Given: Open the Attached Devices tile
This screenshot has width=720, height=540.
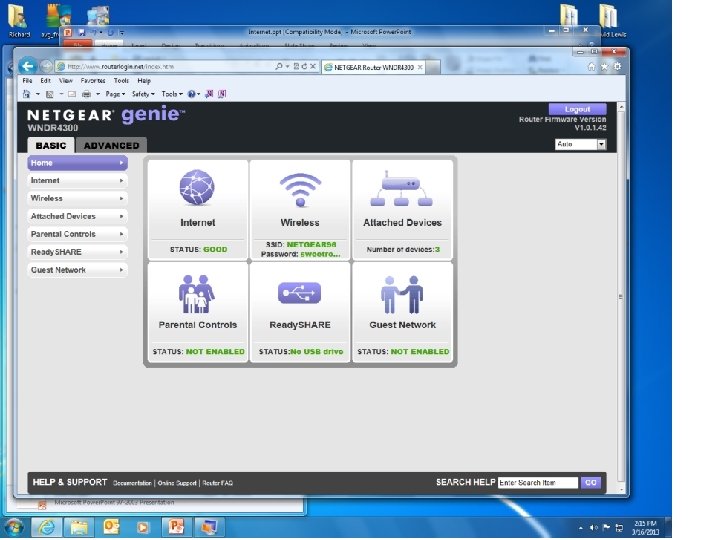Looking at the screenshot, I should point(402,210).
